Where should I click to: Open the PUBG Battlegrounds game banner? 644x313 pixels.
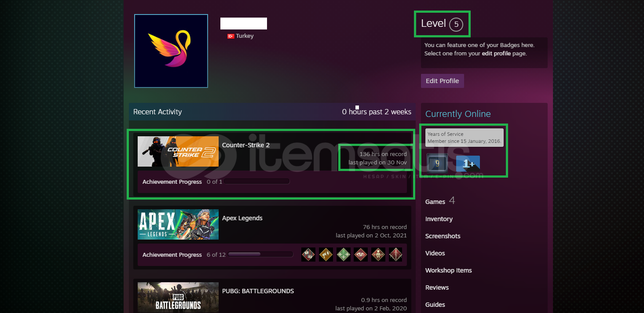tap(178, 297)
